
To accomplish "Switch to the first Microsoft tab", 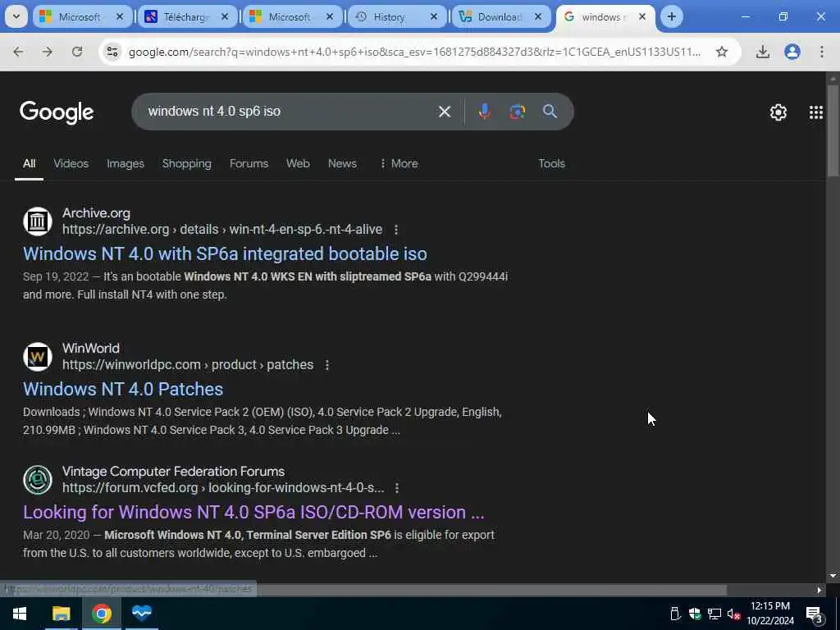I will click(x=81, y=17).
